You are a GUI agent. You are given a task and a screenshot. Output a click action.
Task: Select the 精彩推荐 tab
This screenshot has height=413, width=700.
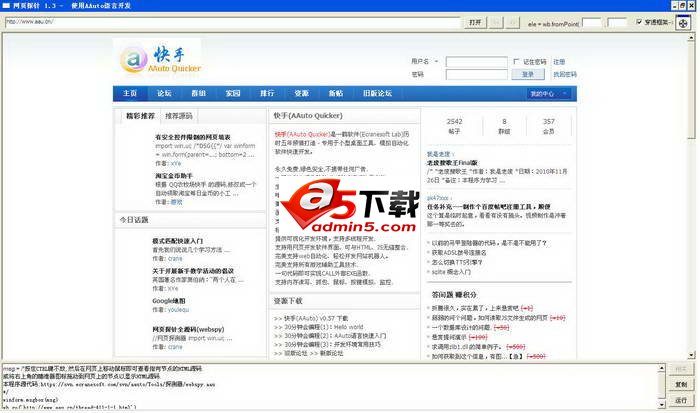point(140,116)
